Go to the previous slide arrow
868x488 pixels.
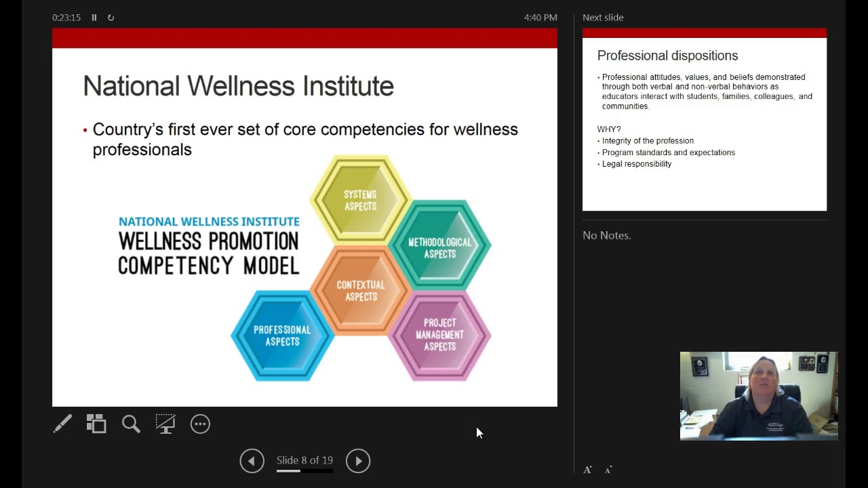(x=252, y=461)
